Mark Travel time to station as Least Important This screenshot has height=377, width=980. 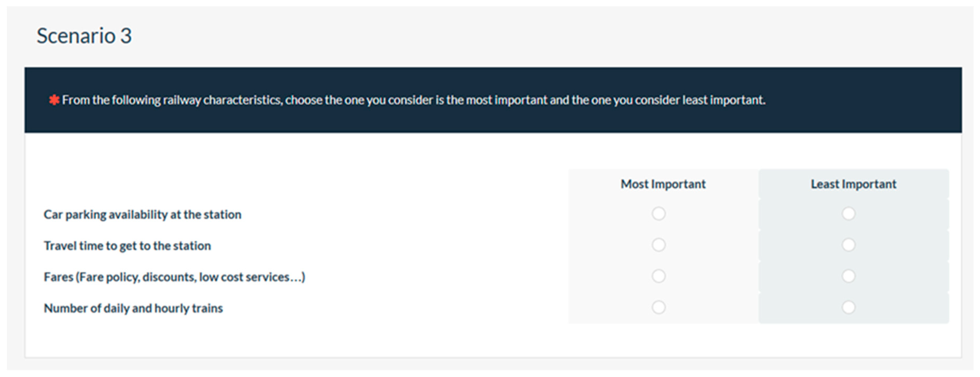tap(848, 245)
